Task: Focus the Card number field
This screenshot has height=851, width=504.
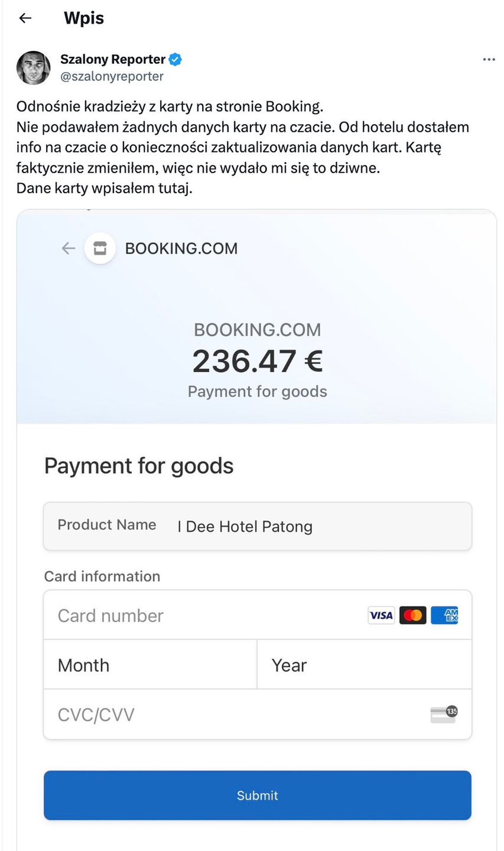Action: point(201,615)
